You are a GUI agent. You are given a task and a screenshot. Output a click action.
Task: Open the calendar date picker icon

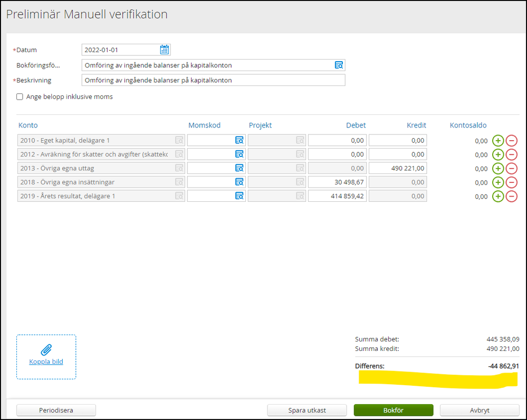[x=165, y=50]
